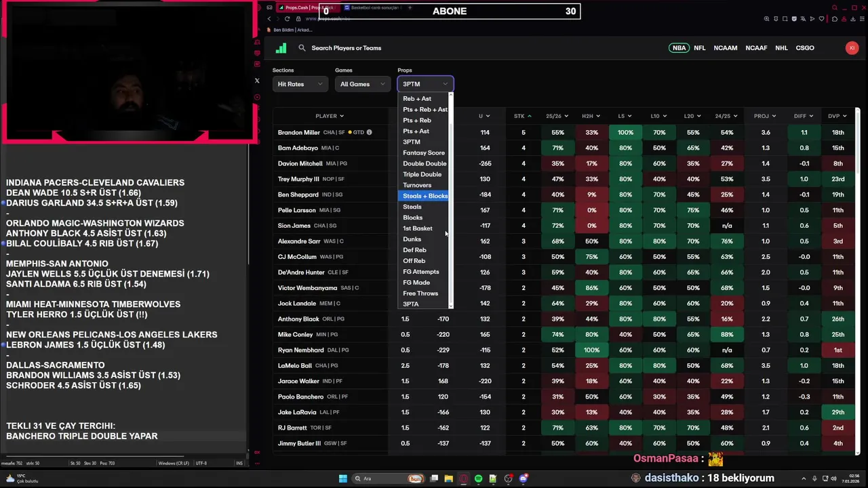The image size is (868, 488).
Task: Click info icon next to Brandon Miller GTD
Action: [369, 132]
